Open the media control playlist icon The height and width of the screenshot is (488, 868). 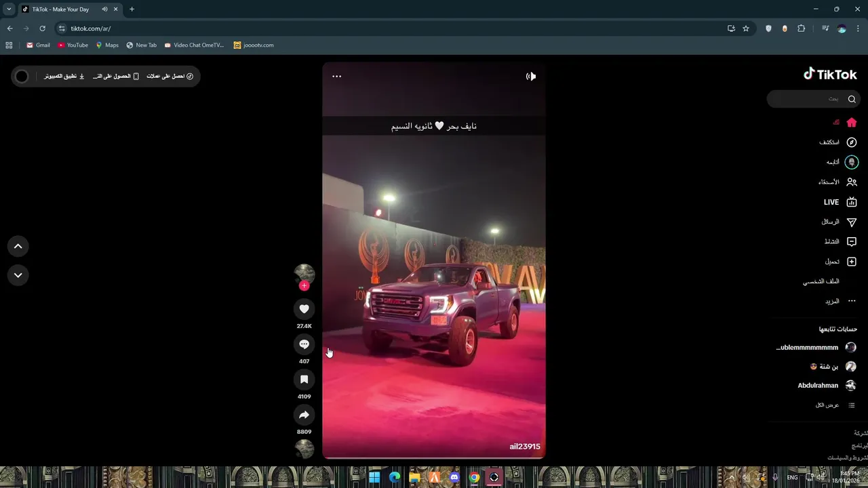click(x=825, y=28)
